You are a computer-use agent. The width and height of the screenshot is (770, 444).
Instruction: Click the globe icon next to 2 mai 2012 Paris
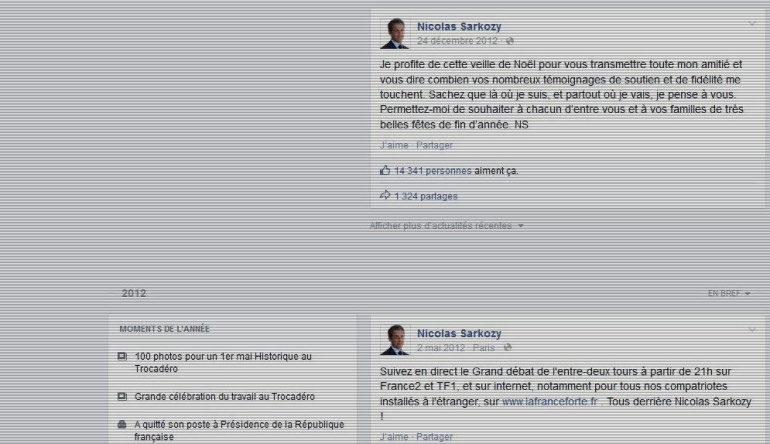pos(507,348)
